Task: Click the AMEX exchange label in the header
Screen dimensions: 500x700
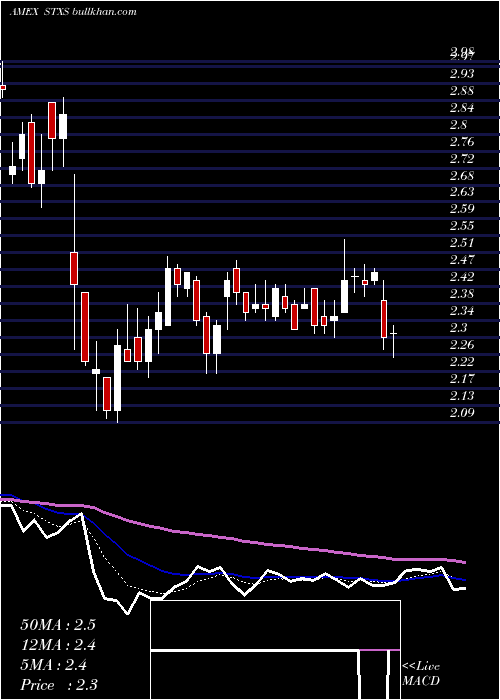Action: point(24,12)
